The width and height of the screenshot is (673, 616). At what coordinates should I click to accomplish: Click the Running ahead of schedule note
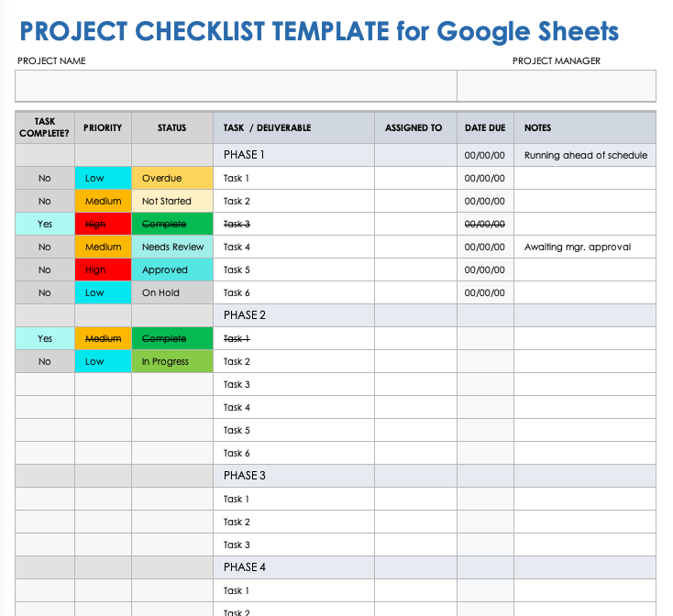tap(585, 156)
